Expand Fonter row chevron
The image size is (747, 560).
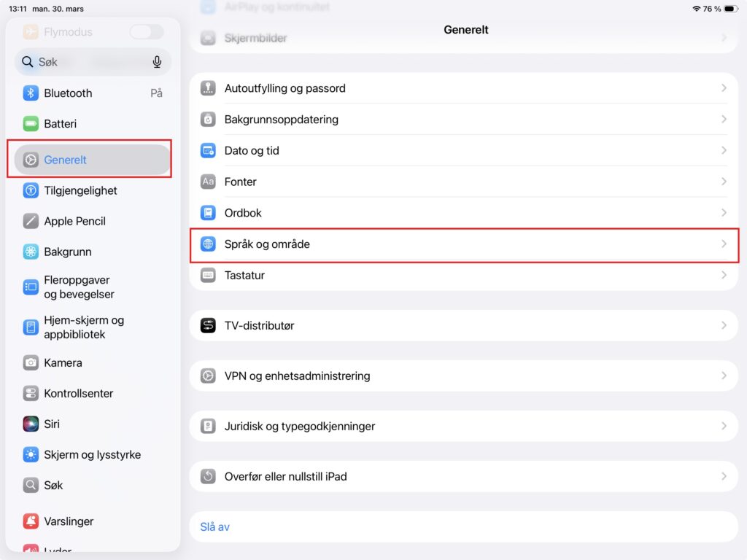pos(724,182)
